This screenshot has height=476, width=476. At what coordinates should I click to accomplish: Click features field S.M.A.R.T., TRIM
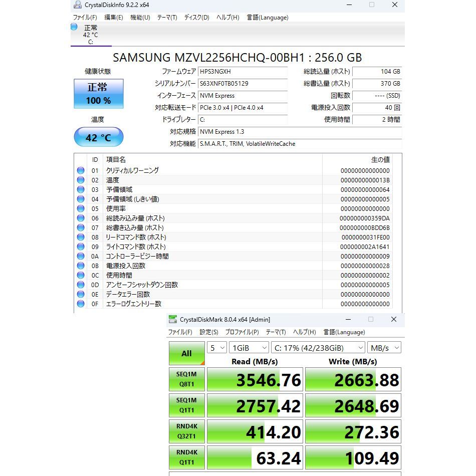coord(300,144)
